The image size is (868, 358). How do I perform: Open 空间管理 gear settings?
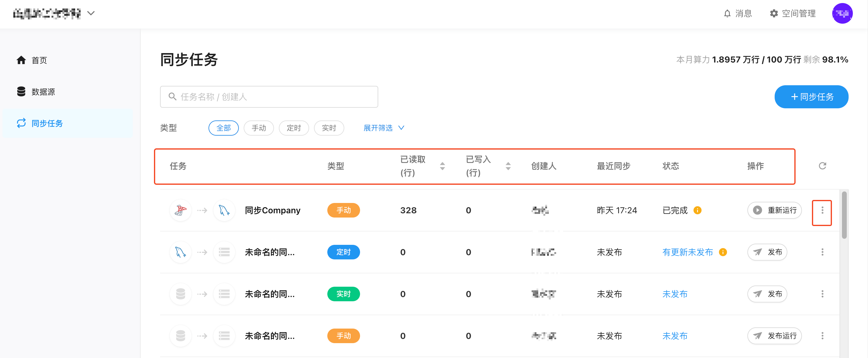point(792,13)
